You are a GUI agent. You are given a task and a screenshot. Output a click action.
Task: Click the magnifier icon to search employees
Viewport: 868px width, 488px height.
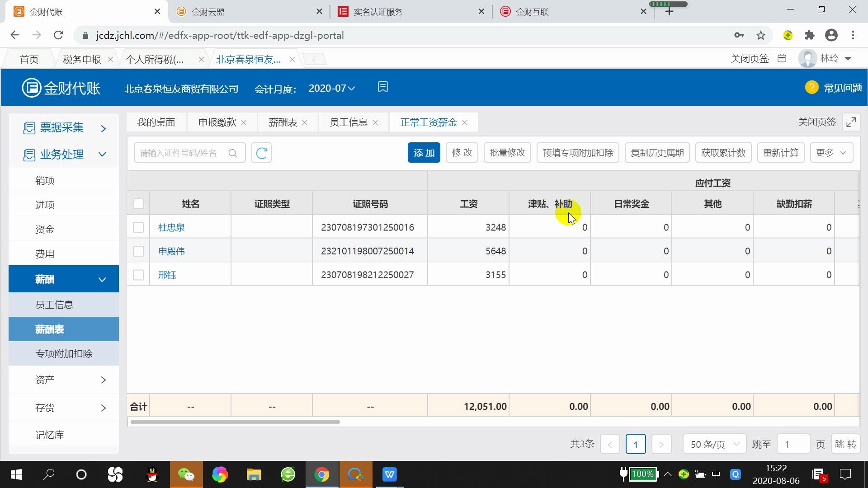(233, 153)
